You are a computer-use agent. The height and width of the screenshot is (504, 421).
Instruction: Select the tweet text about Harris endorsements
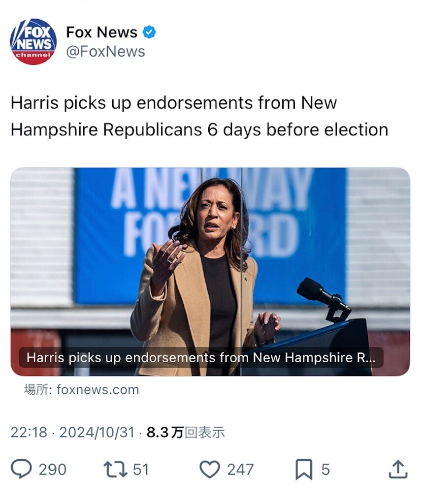tap(199, 116)
